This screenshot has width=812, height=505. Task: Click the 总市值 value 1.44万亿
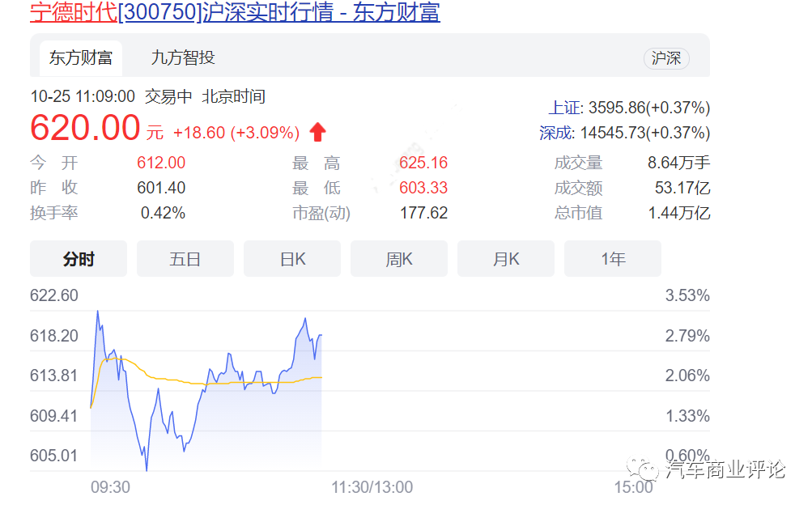click(680, 213)
